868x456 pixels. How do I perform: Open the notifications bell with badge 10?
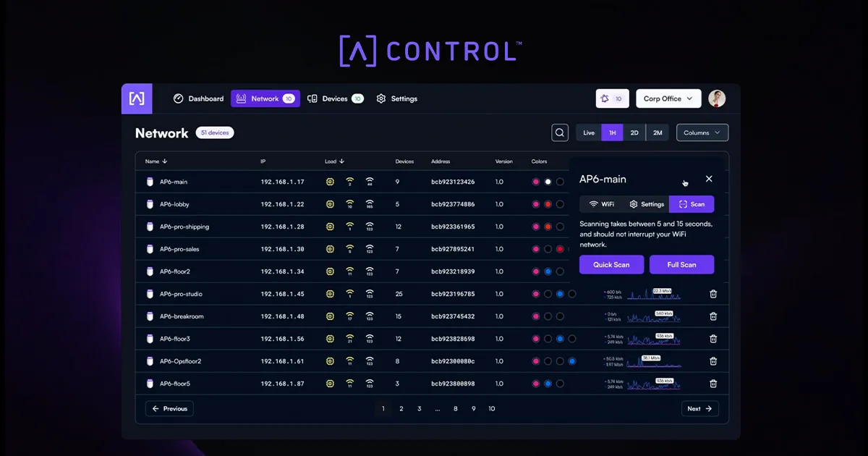[613, 98]
